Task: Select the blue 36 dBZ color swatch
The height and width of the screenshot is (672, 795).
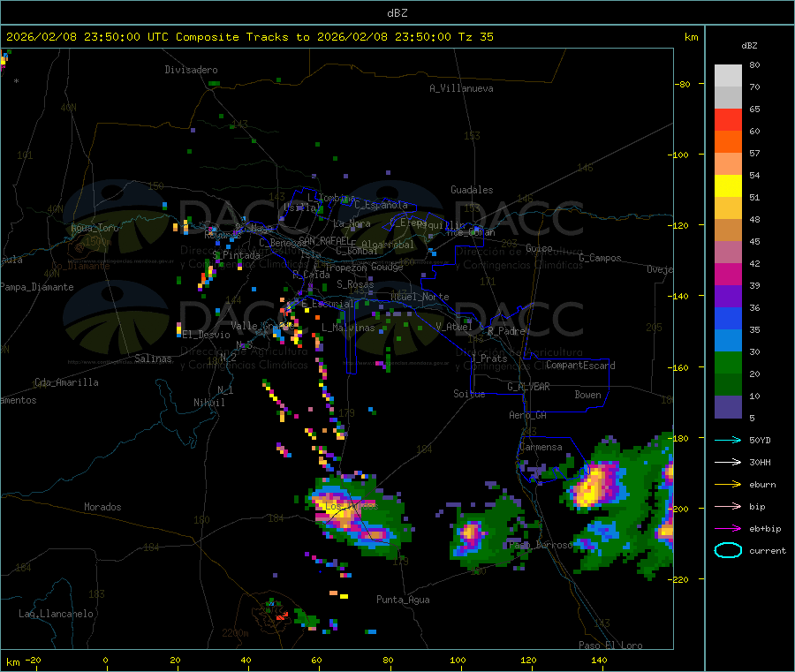Action: coord(728,318)
